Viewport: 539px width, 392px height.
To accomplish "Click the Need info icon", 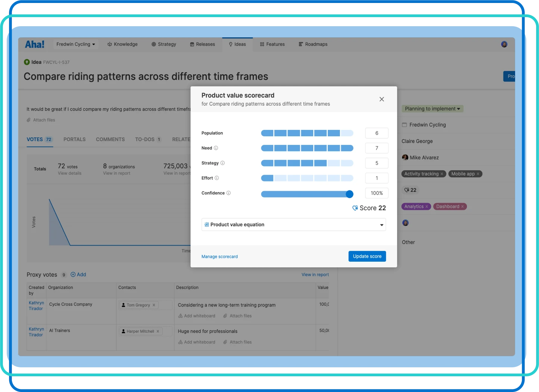I will (216, 148).
